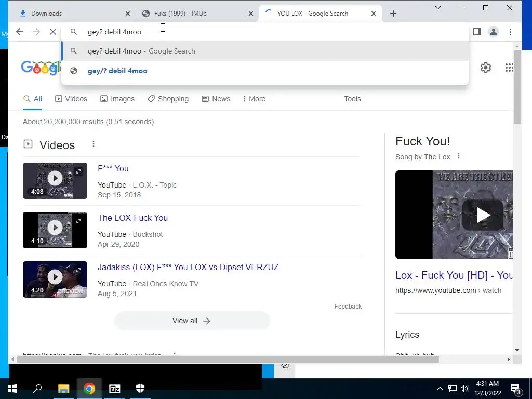Expand fullscreen icon on F*** You thumbnail
Viewport: 532px width, 399px height.
78,171
